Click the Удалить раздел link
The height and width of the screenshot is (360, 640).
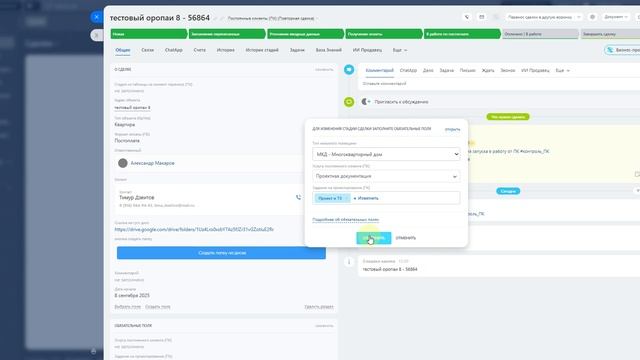(x=319, y=307)
